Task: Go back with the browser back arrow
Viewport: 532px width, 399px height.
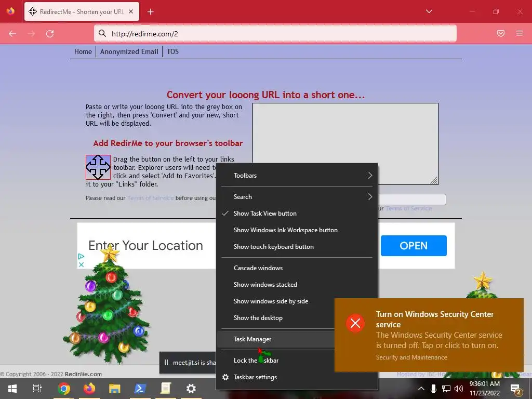Action: click(12, 34)
